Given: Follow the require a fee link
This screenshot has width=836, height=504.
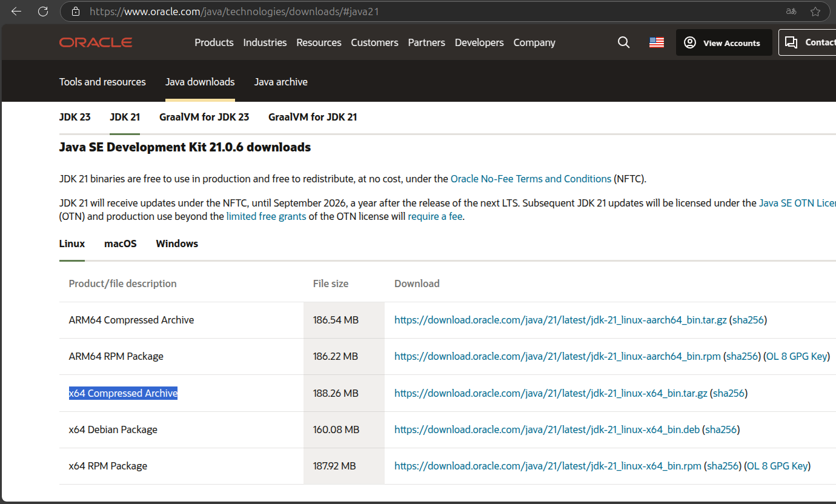Looking at the screenshot, I should (x=436, y=216).
